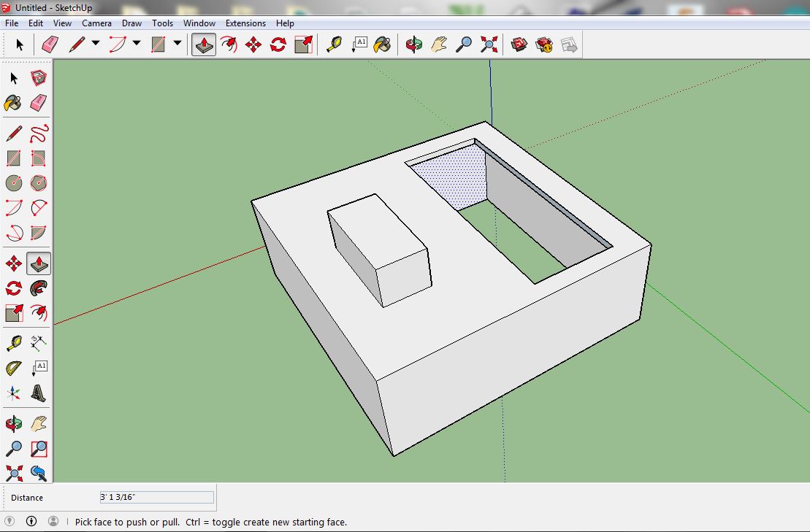Click the Text label tool in top toolbar
The image size is (810, 532).
pyautogui.click(x=359, y=45)
